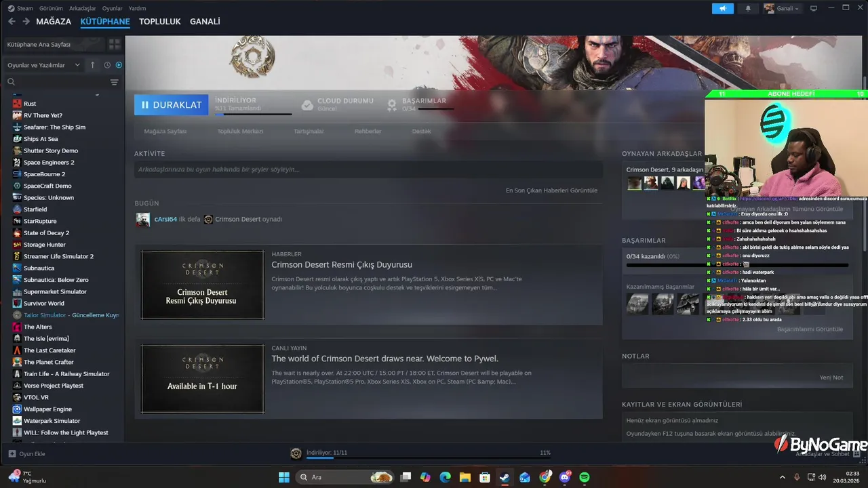This screenshot has height=488, width=868.
Task: Click the download progress bar at the bottom
Action: click(428, 459)
